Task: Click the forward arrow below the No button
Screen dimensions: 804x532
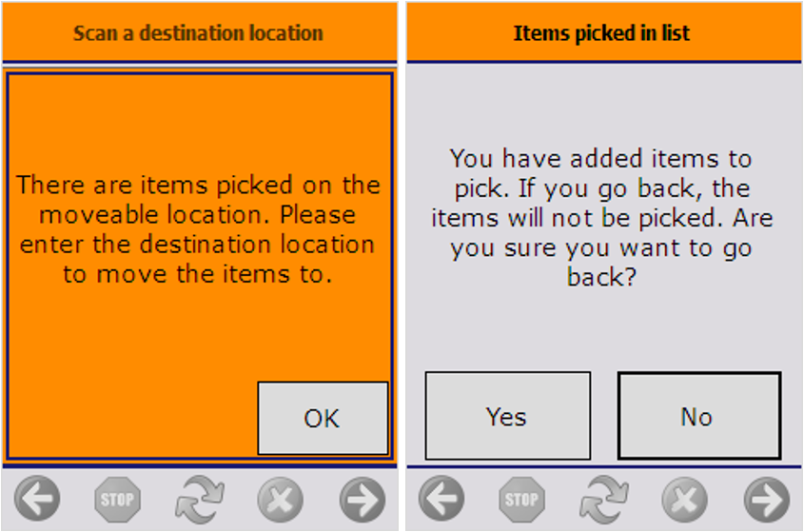Action: pyautogui.click(x=767, y=499)
